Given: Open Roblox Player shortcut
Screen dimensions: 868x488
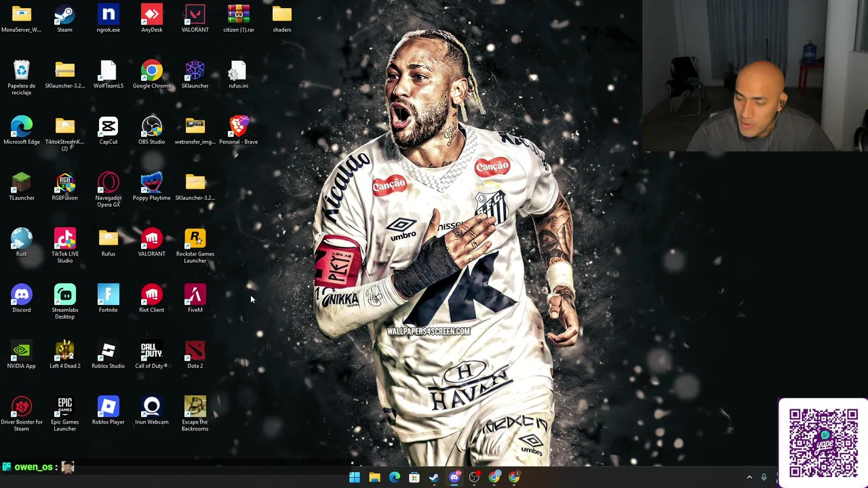Looking at the screenshot, I should 108,411.
